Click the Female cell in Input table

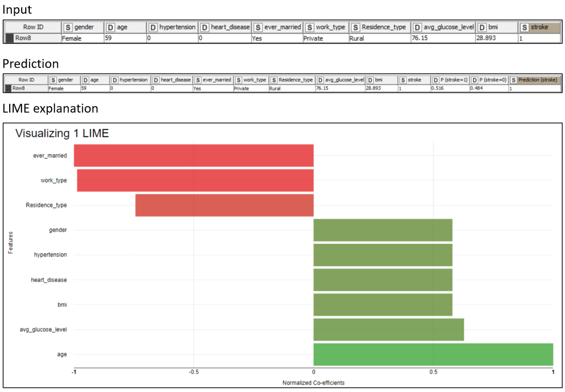click(83, 38)
